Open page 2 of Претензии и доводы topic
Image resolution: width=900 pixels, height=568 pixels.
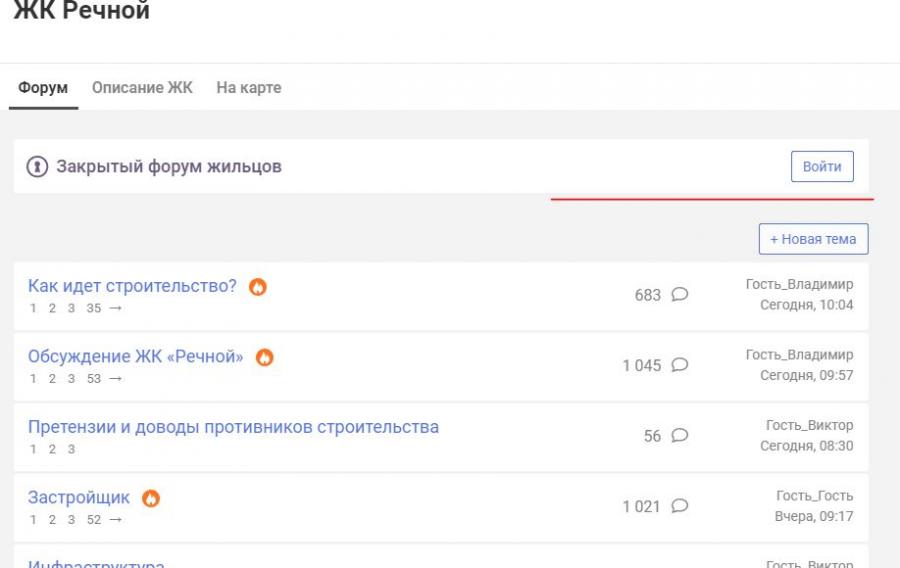[52, 449]
